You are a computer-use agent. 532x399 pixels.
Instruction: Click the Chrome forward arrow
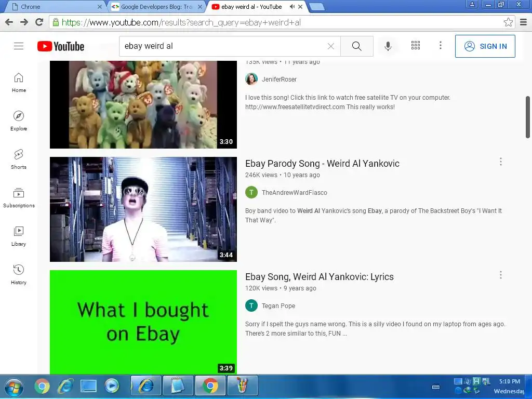pos(24,22)
